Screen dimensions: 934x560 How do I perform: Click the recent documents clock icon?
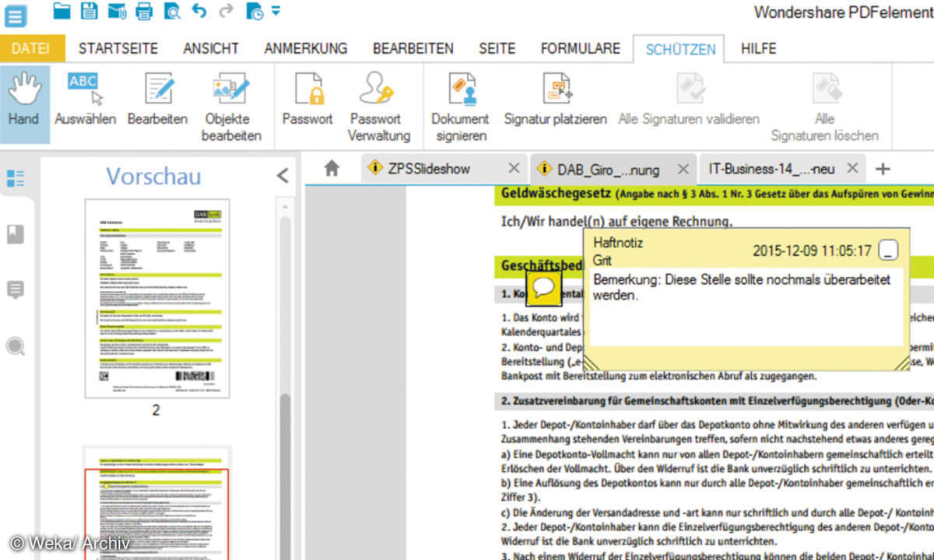click(255, 11)
